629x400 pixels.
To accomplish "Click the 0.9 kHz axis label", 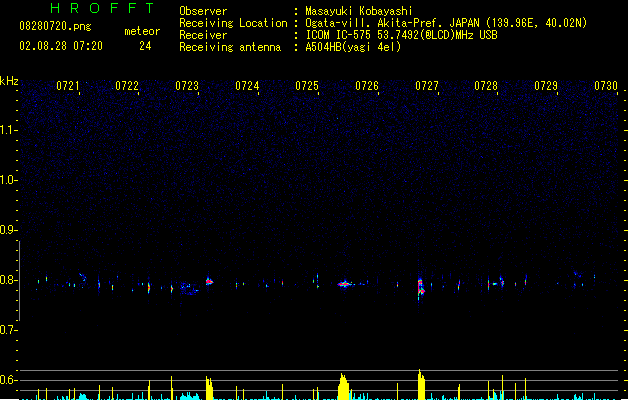I will tap(8, 230).
